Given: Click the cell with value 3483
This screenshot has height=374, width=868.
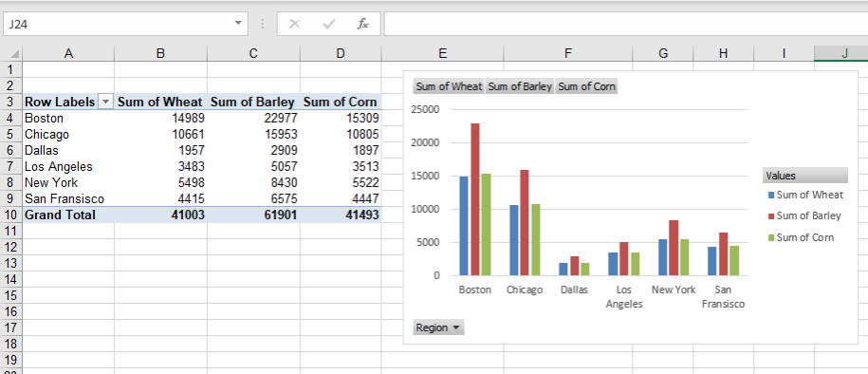Looking at the screenshot, I should [x=160, y=166].
